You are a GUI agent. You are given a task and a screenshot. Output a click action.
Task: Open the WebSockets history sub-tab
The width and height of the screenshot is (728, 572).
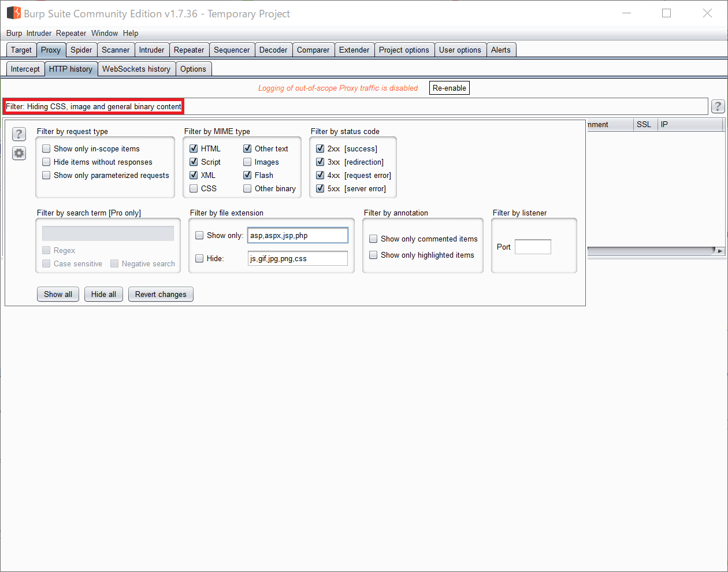coord(136,69)
